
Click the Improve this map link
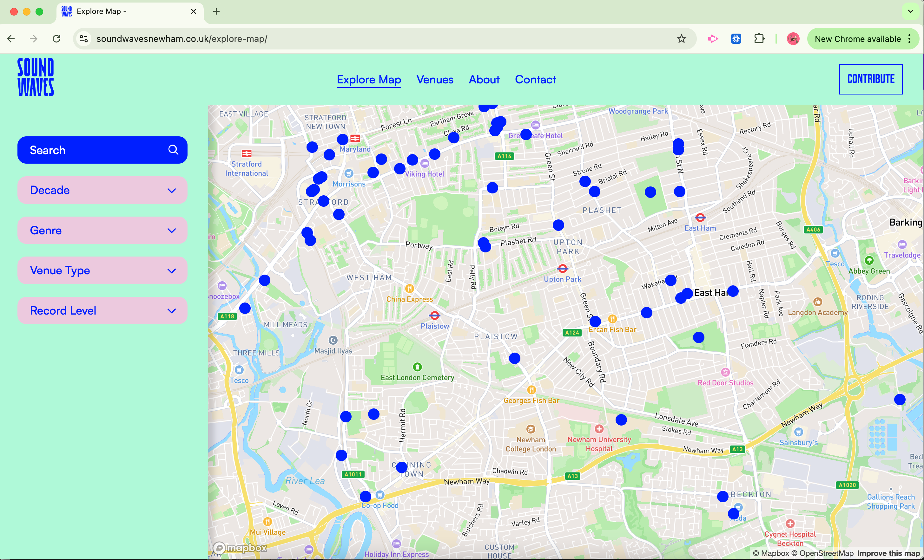pos(888,553)
